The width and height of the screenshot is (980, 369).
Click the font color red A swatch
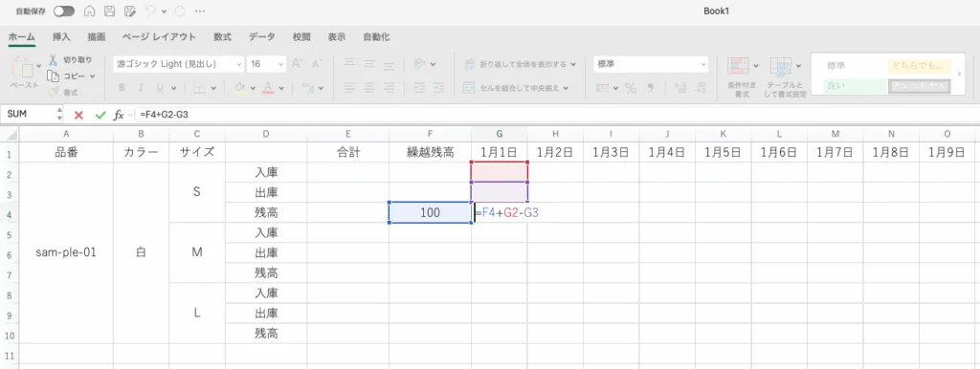(x=268, y=87)
